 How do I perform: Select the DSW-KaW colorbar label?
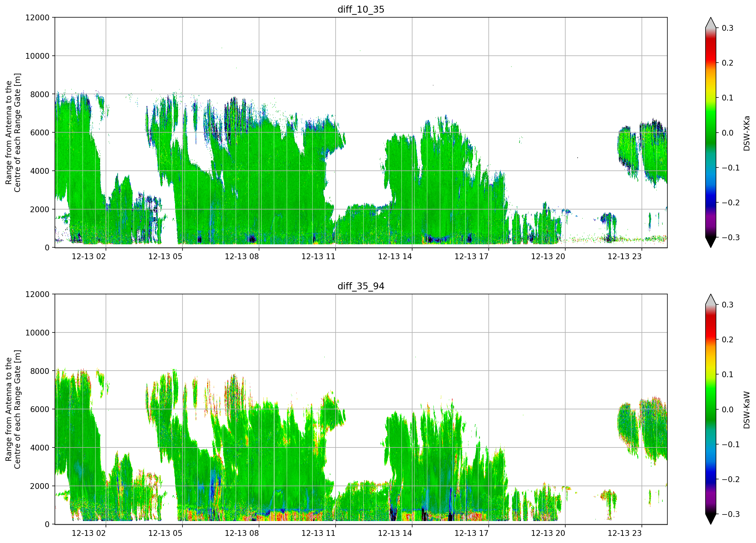746,410
